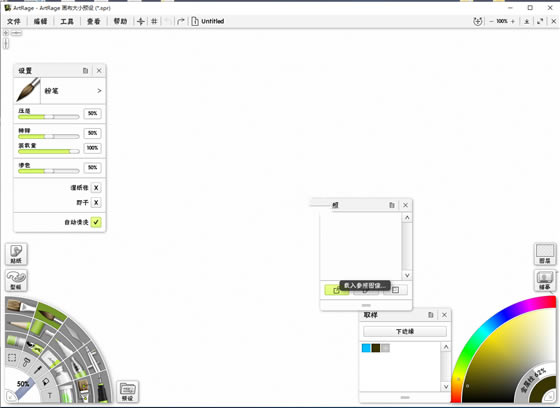560x408 pixels.
Task: Click the second 50% slider in settings
Action: click(49, 136)
